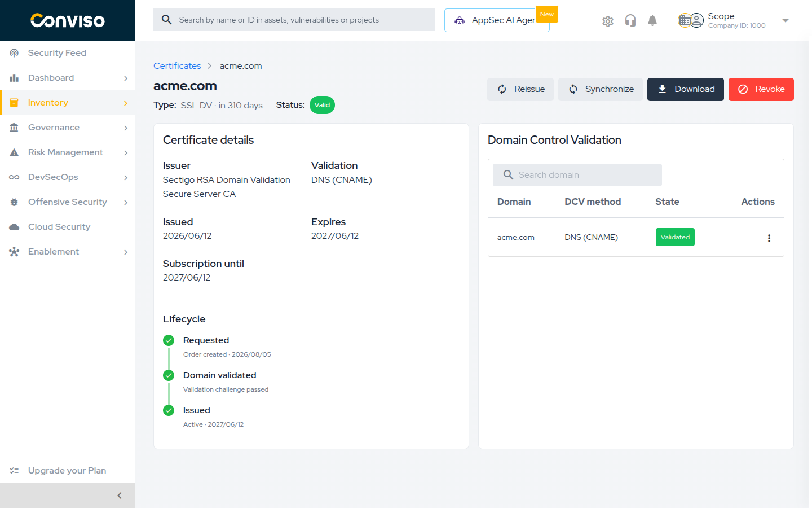Click the Enablement nodes icon
This screenshot has width=812, height=508.
[14, 252]
